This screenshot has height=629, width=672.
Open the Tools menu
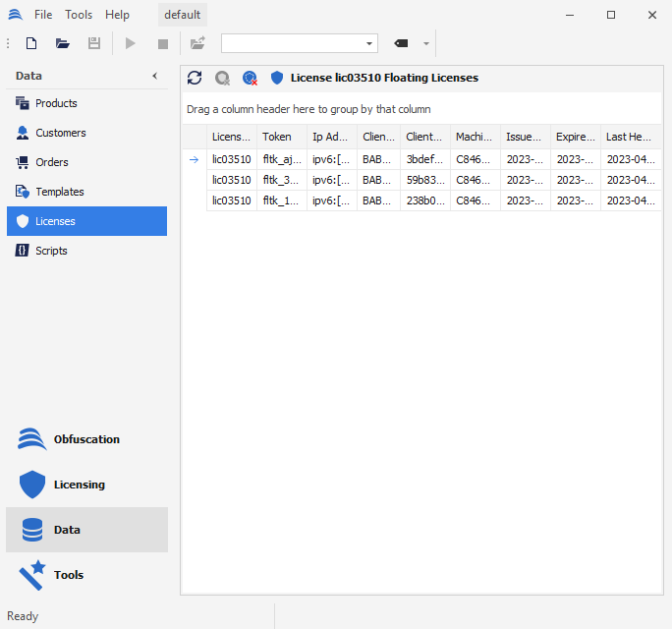pyautogui.click(x=79, y=15)
